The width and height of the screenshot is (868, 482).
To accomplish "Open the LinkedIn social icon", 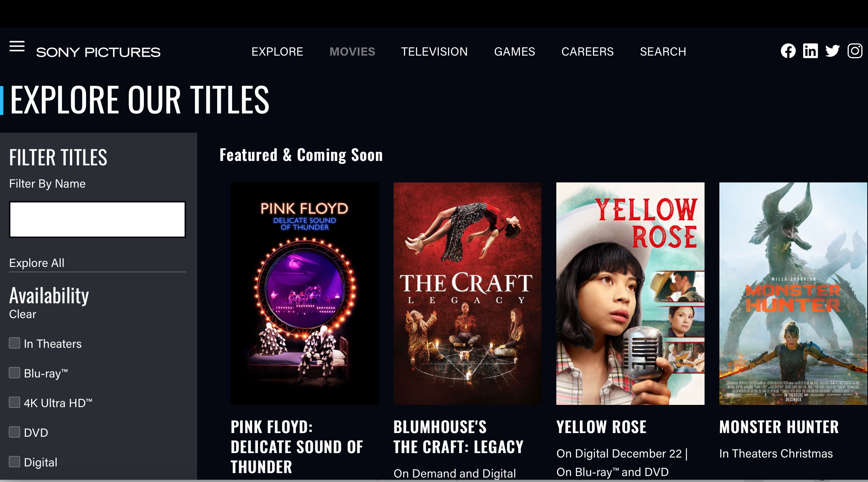I will point(810,51).
